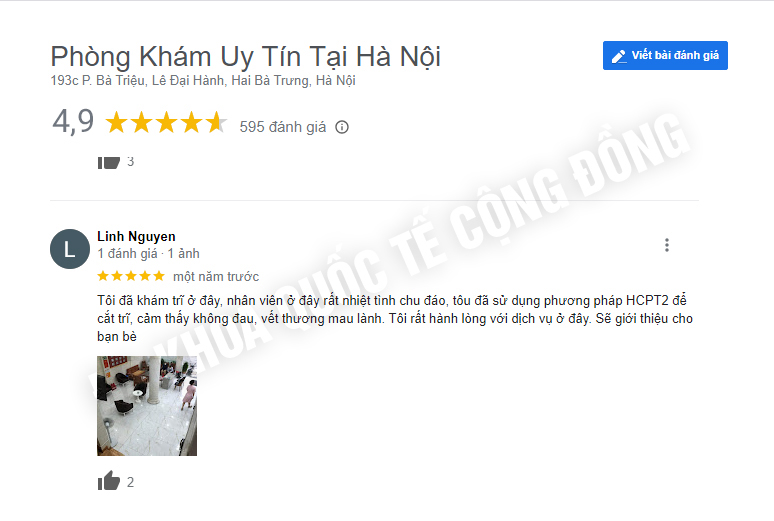Like Linh Nguyen's review with the thumbs-up icon
Screen dimensions: 774x521
(x=109, y=481)
